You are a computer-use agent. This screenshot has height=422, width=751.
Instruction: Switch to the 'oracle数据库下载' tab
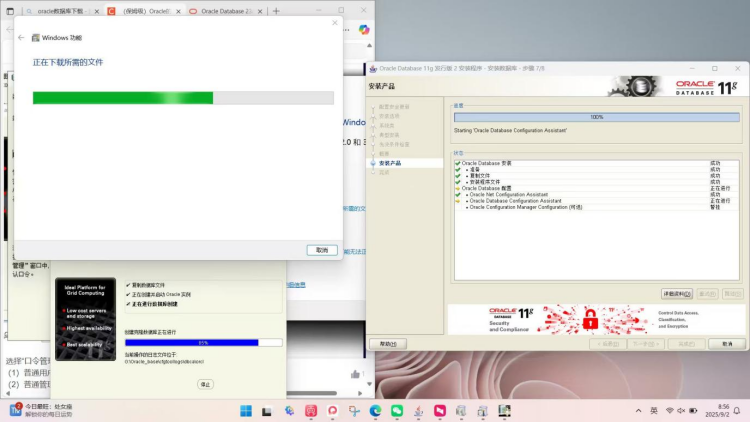tap(60, 11)
